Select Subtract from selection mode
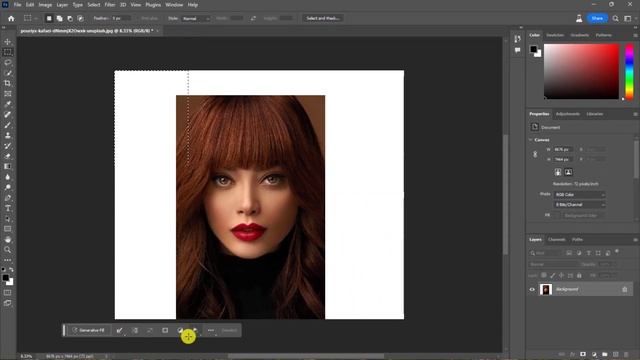 [x=70, y=18]
